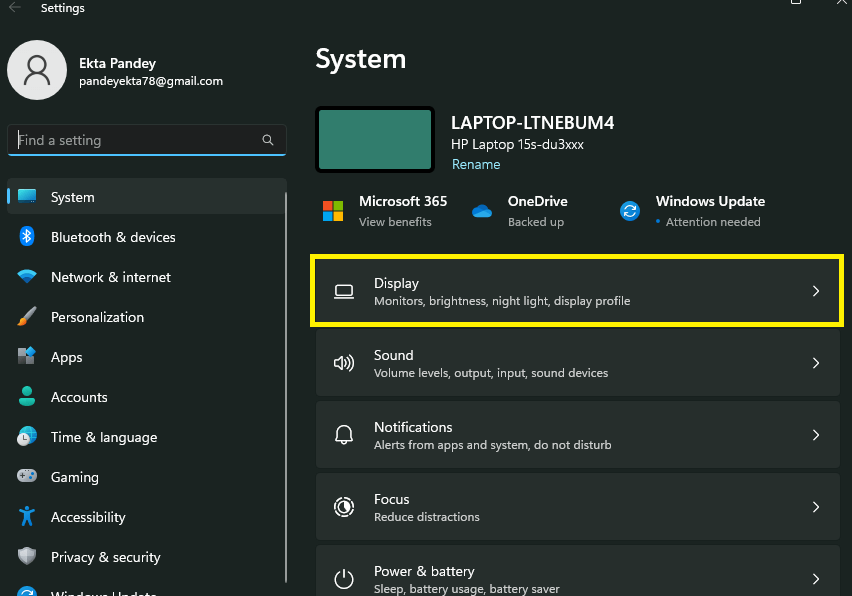Image resolution: width=852 pixels, height=596 pixels.
Task: Open Focus settings using its chevron
Action: pyautogui.click(x=816, y=507)
